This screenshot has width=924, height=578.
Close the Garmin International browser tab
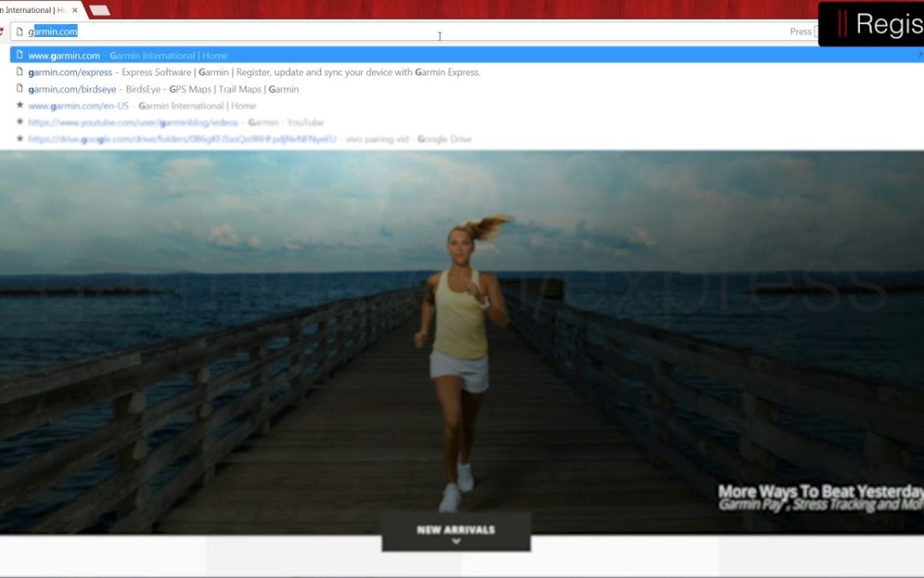[x=75, y=10]
